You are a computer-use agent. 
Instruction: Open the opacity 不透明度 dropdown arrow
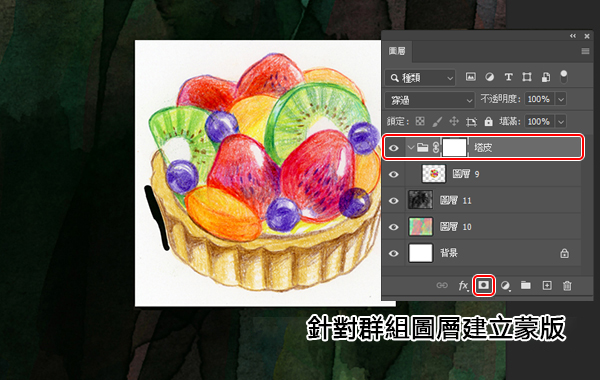pyautogui.click(x=561, y=99)
